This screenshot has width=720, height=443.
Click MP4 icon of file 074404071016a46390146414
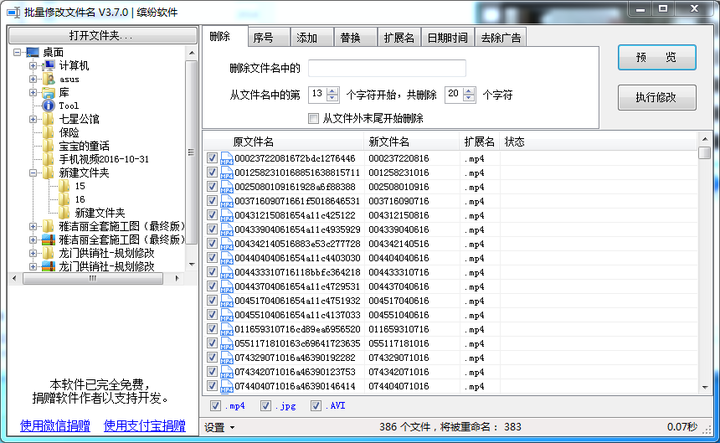pyautogui.click(x=227, y=386)
